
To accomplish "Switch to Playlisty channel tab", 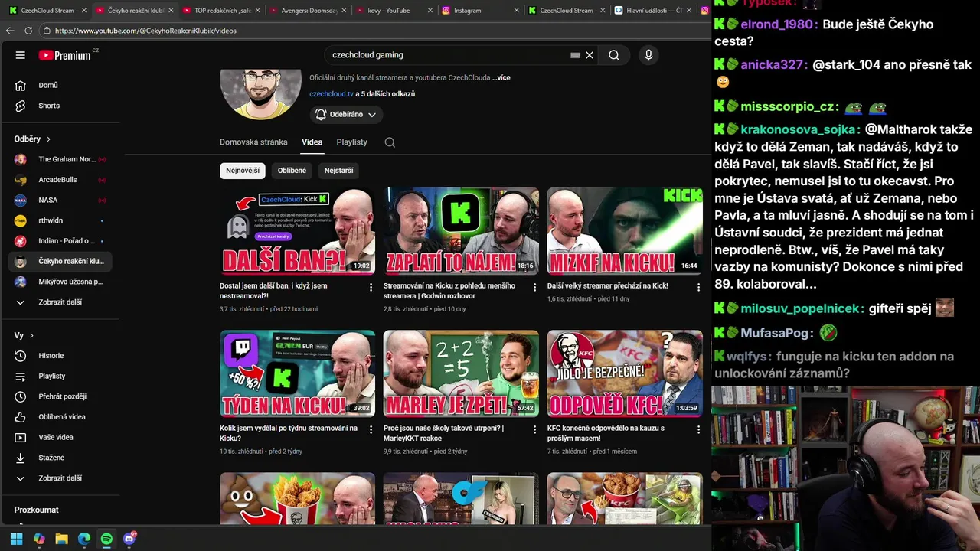I will point(352,142).
